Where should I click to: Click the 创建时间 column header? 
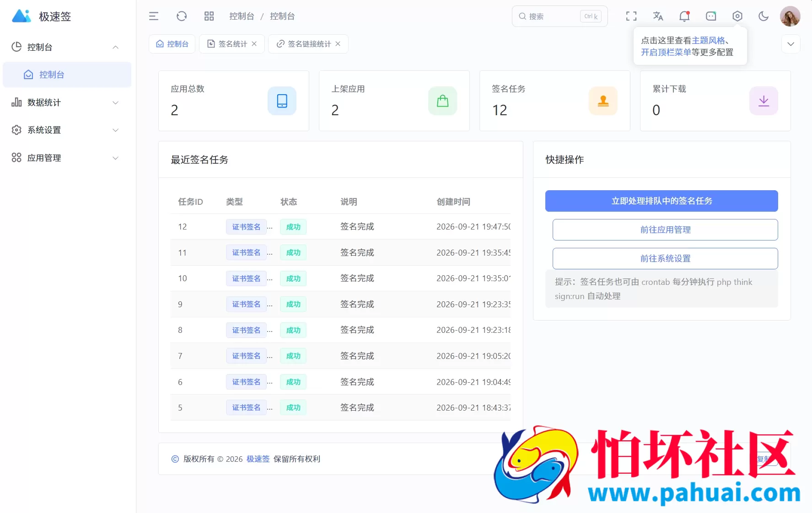(453, 202)
